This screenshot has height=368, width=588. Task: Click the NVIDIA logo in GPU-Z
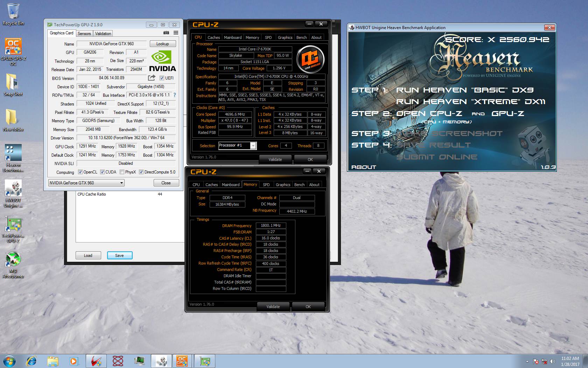point(162,61)
